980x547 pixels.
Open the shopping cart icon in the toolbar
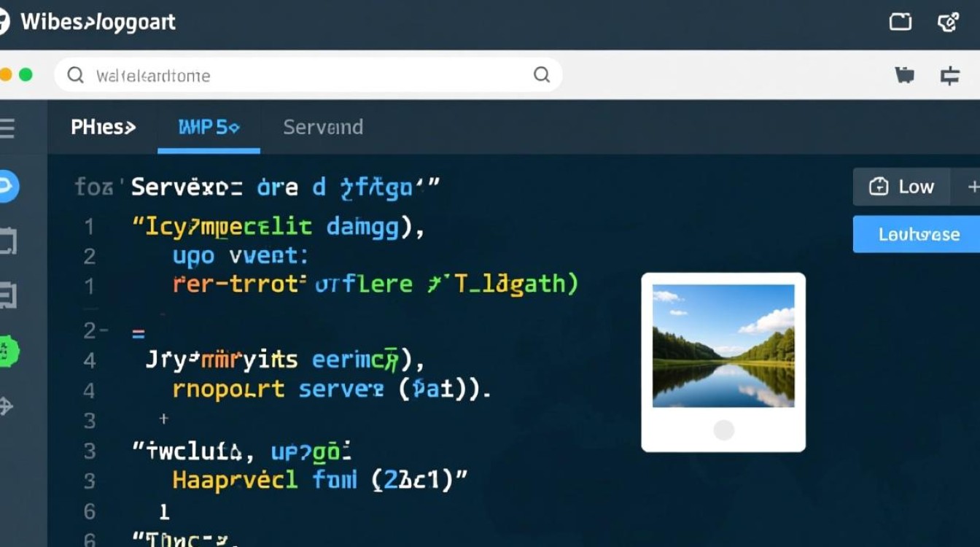pos(904,75)
